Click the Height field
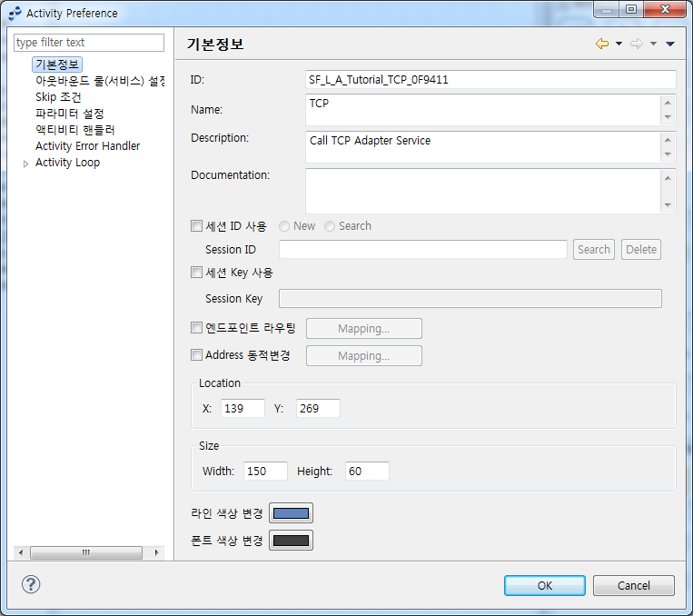This screenshot has height=616, width=693. [x=367, y=471]
